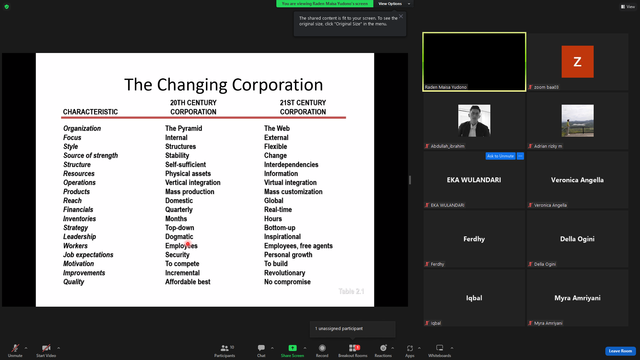Expand the arrow beside Apps
640x360 pixels.
click(x=419, y=348)
